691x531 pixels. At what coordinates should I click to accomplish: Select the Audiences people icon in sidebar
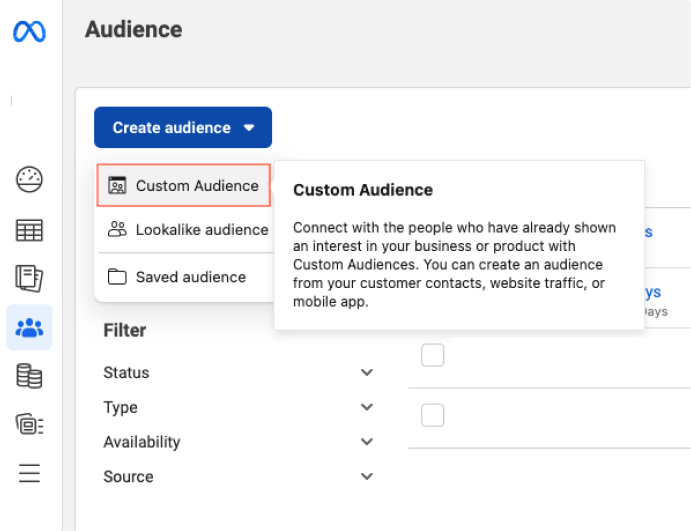point(29,328)
